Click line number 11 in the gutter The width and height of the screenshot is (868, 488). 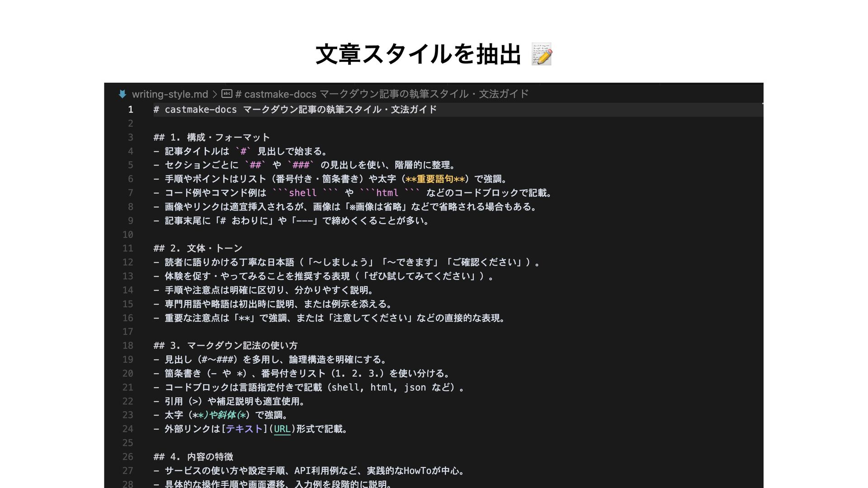click(128, 249)
